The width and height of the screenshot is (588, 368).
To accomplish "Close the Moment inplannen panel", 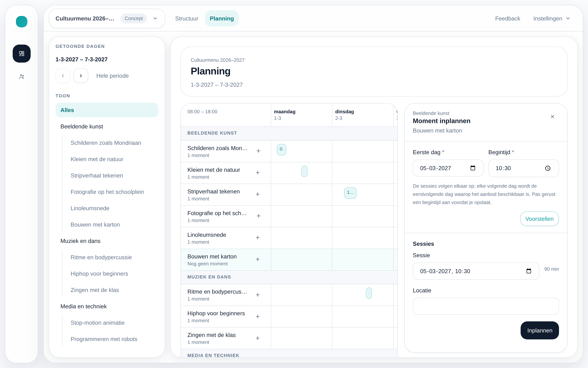I will coord(552,117).
